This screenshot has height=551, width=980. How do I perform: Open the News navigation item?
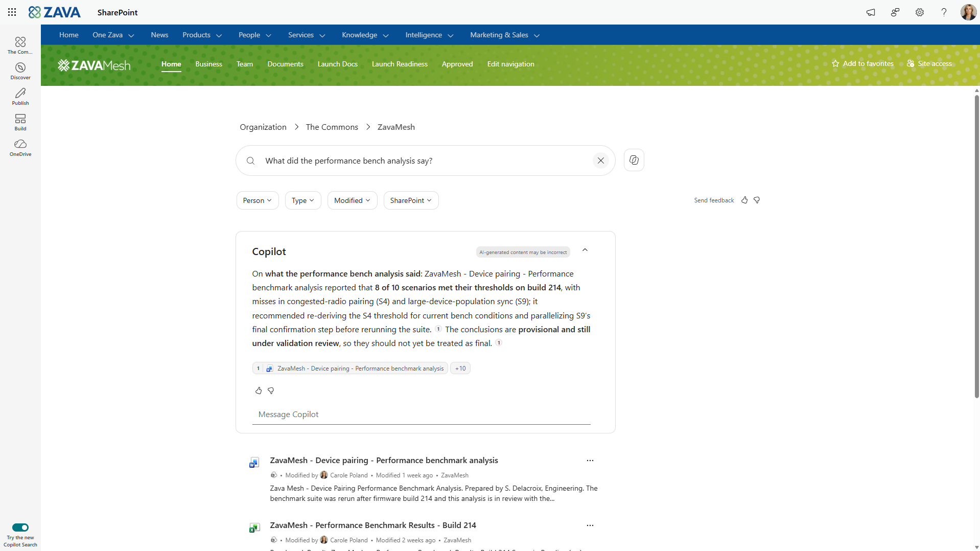(x=159, y=35)
